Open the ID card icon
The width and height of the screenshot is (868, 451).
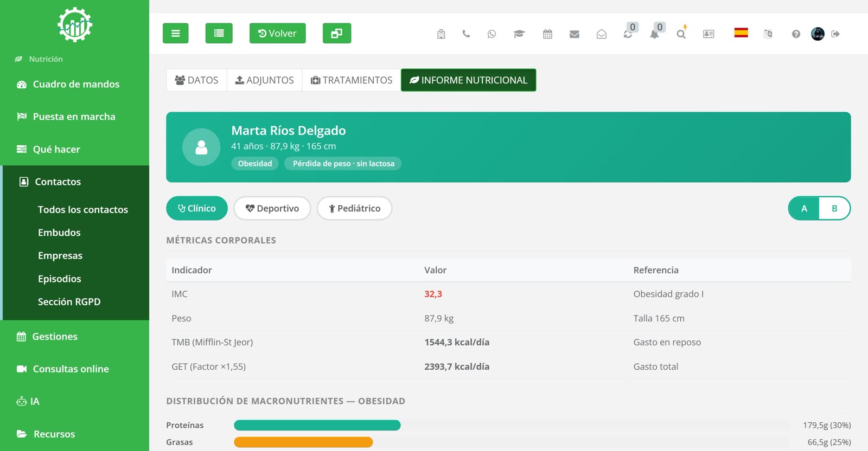[709, 34]
